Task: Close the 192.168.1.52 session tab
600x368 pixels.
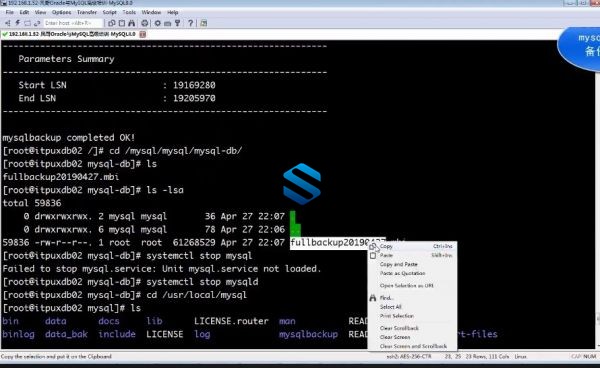Action: [x=142, y=34]
